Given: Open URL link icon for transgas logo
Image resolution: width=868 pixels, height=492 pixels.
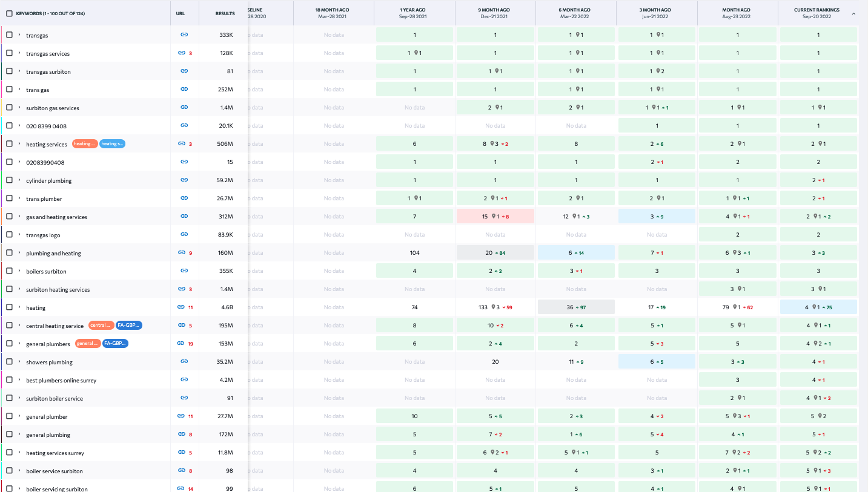Looking at the screenshot, I should (x=184, y=235).
